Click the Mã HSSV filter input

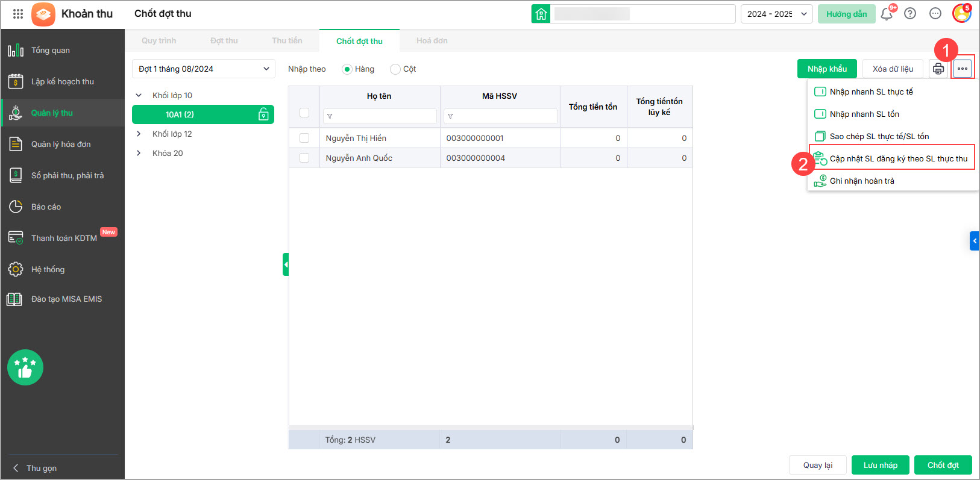[500, 116]
